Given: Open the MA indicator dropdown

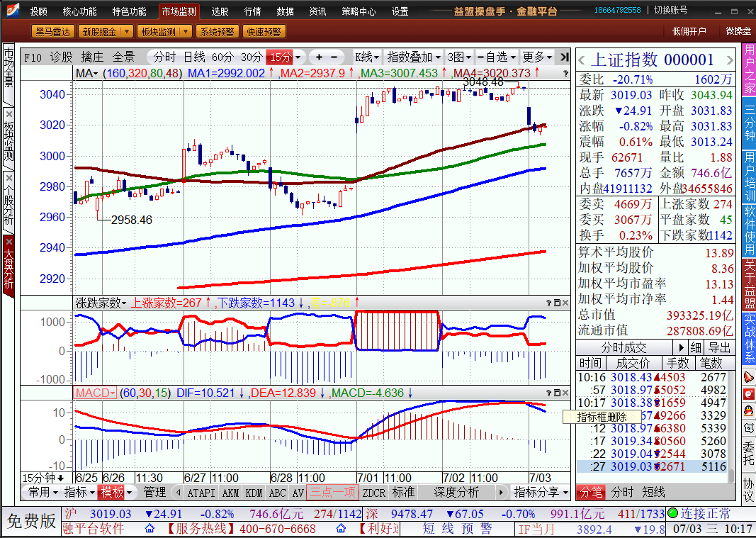Looking at the screenshot, I should 86,73.
